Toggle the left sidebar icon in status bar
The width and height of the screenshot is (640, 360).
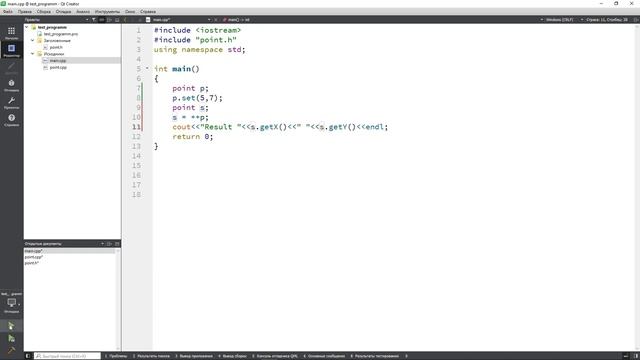tap(28, 356)
